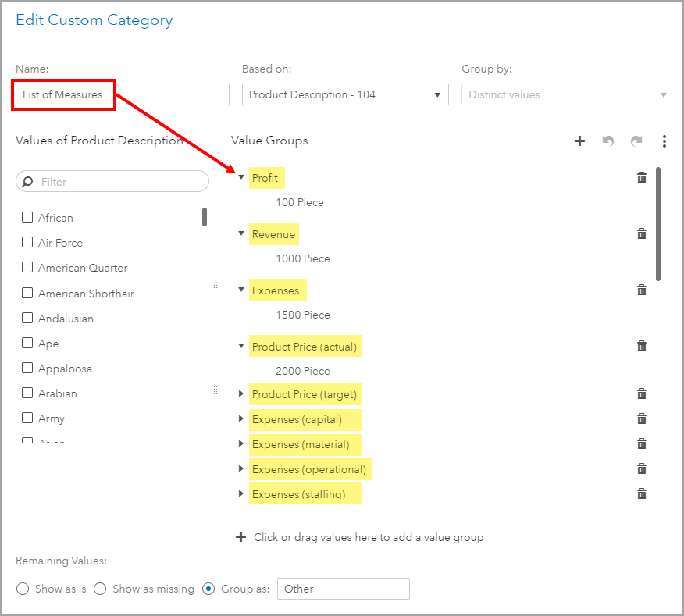This screenshot has height=616, width=684.
Task: Select the Revenue value group label
Action: 273,234
